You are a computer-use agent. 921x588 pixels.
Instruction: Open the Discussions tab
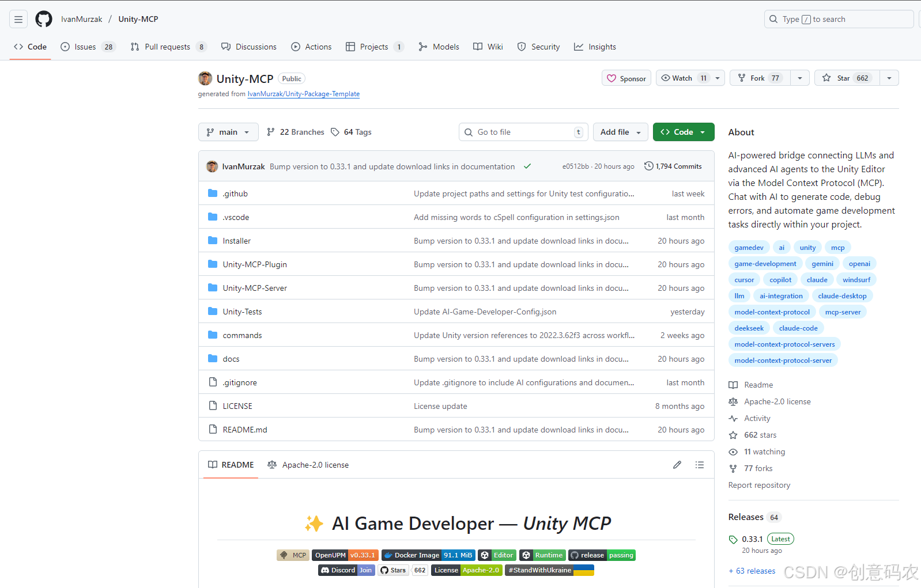(249, 47)
